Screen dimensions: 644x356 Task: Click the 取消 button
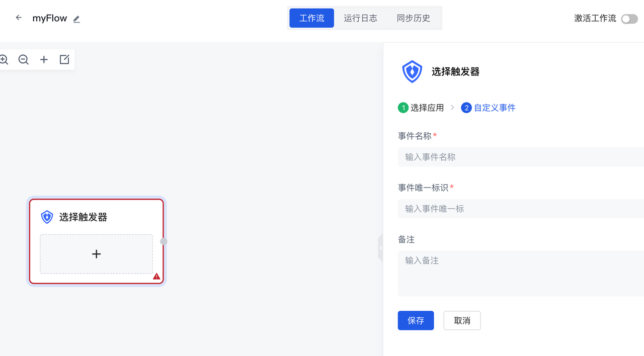pyautogui.click(x=462, y=321)
